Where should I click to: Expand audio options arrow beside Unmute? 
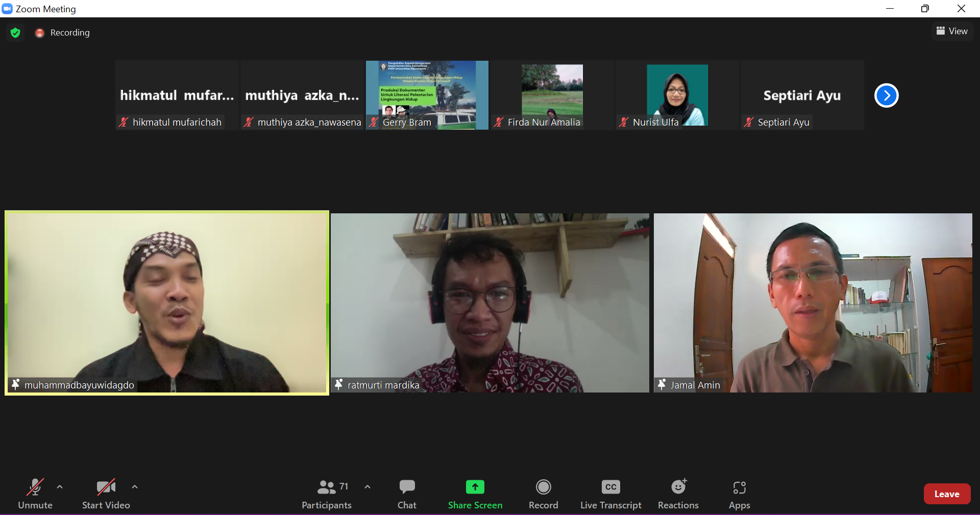(60, 487)
